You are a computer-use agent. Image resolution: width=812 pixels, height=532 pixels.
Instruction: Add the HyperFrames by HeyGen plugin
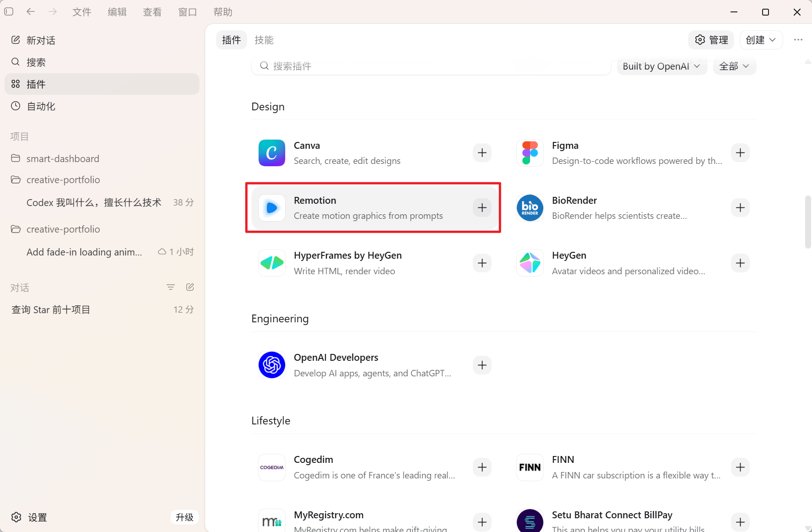[x=482, y=263]
